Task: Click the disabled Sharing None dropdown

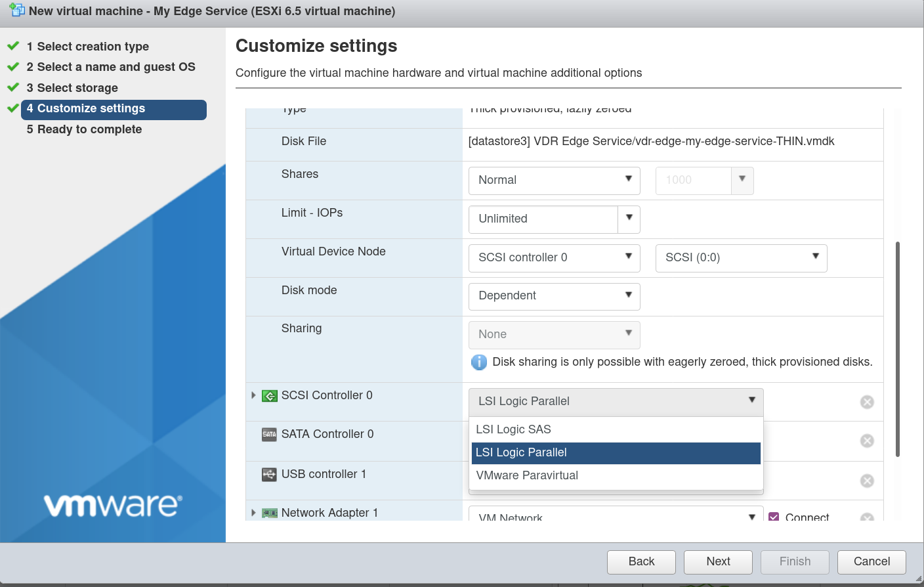Action: tap(555, 335)
